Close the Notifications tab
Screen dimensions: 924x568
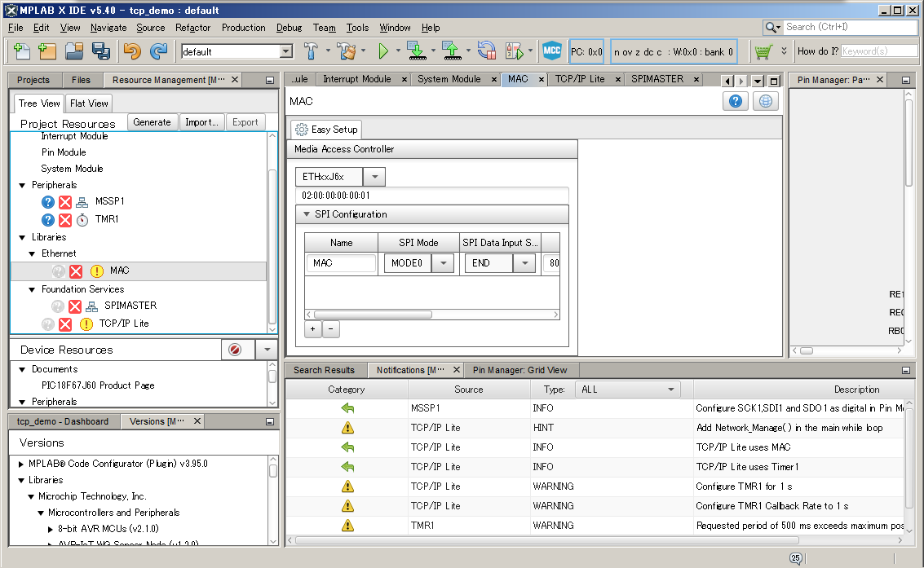tap(456, 370)
